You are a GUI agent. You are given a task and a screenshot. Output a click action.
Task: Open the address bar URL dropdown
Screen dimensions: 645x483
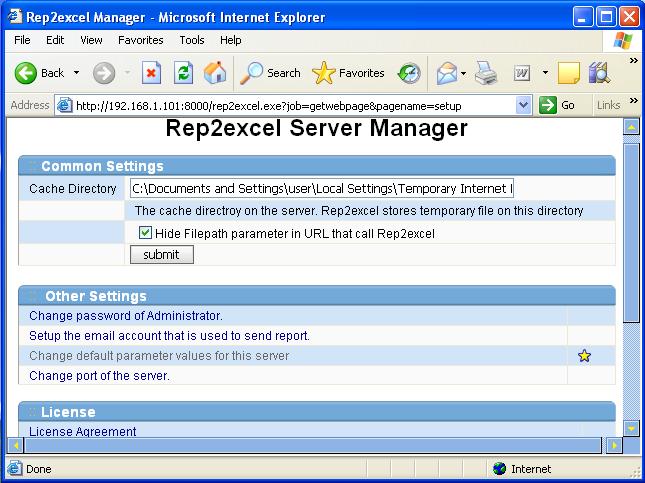tap(523, 105)
